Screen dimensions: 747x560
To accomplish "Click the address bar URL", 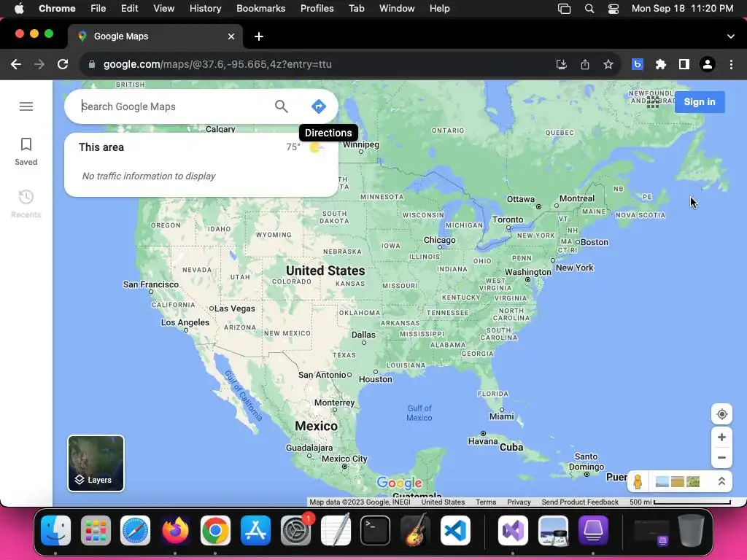I will coord(217,64).
